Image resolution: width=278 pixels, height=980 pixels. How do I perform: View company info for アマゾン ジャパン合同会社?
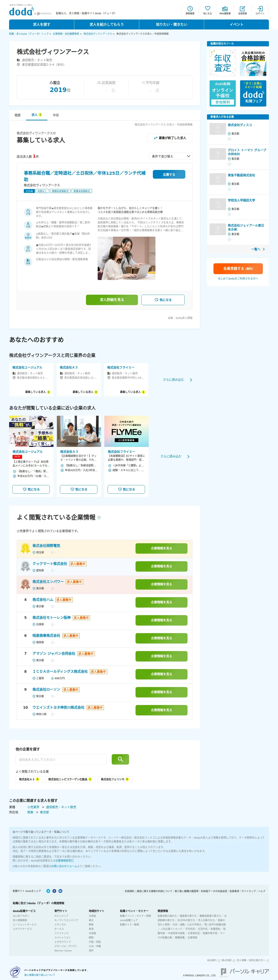pyautogui.click(x=161, y=656)
